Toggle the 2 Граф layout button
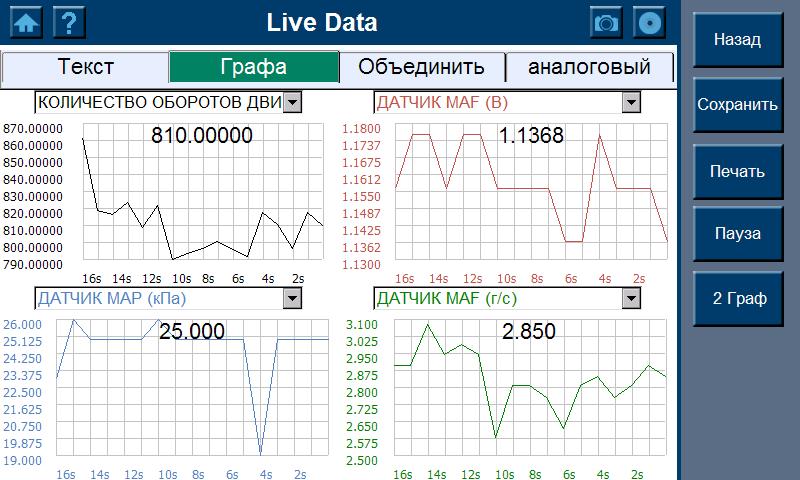Viewport: 800px width, 480px height. tap(737, 298)
